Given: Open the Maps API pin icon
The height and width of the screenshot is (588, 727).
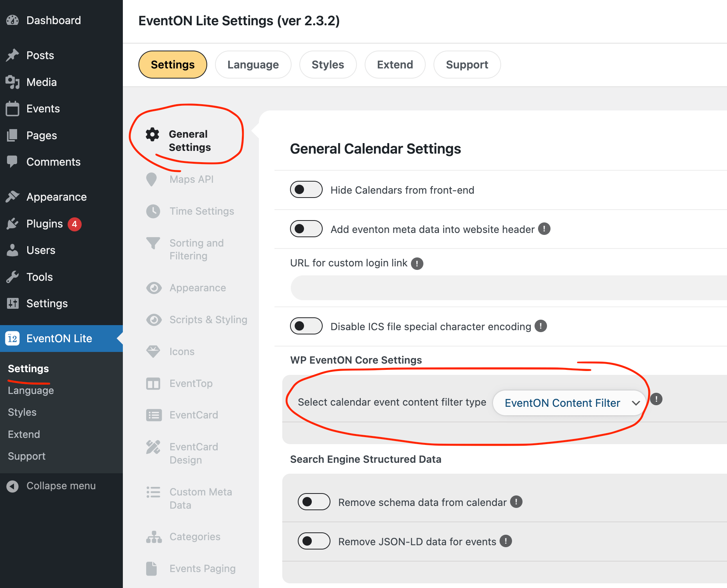Looking at the screenshot, I should [151, 179].
